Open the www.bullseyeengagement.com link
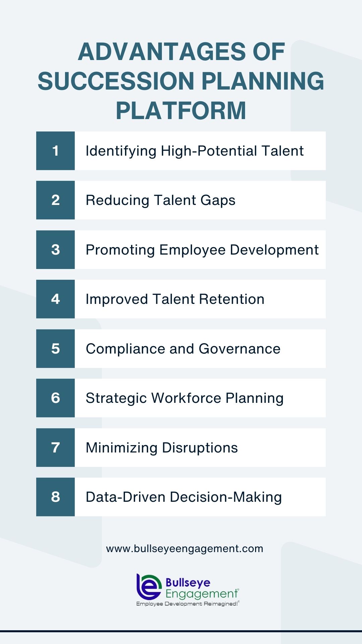 click(x=185, y=549)
